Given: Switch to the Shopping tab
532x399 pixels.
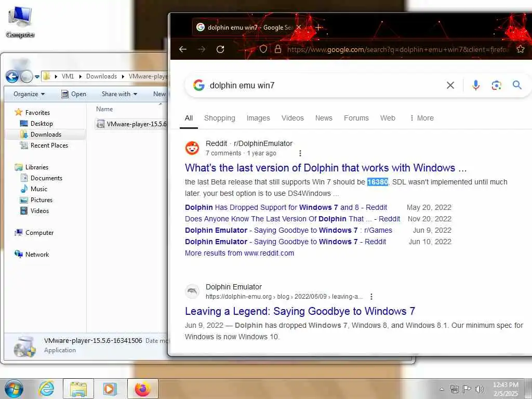Looking at the screenshot, I should 220,118.
